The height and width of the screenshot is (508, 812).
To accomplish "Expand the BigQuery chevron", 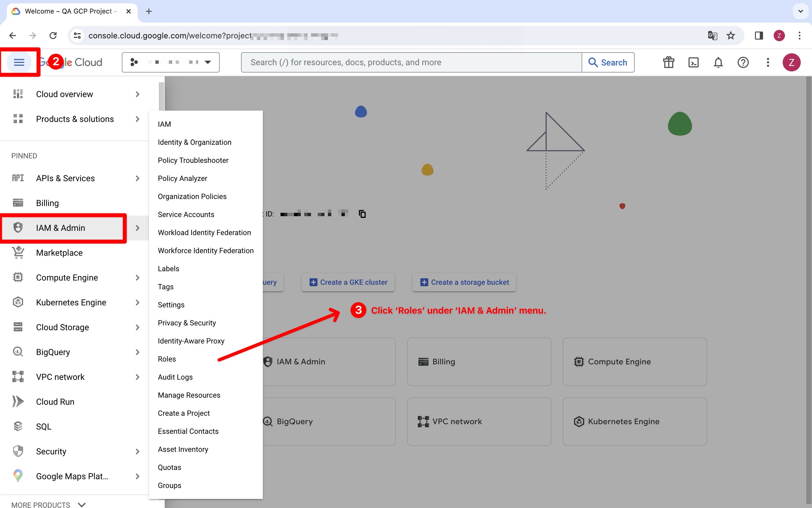I will tap(137, 352).
